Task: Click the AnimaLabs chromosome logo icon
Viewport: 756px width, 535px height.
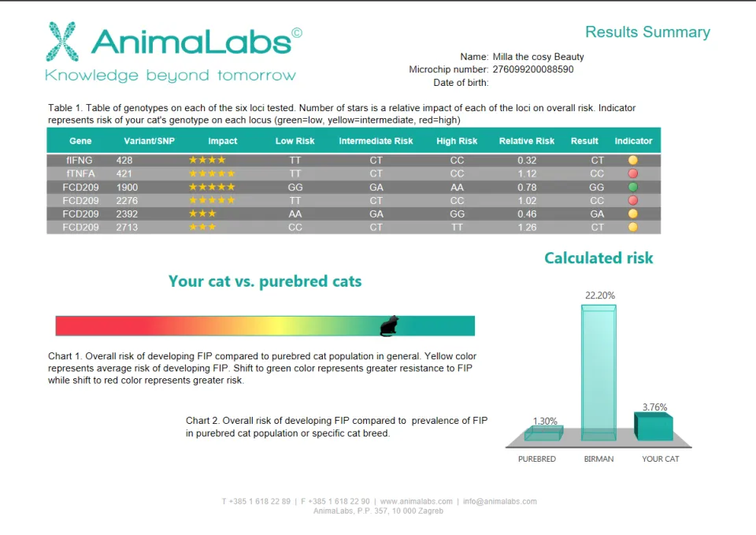Action: 62,42
